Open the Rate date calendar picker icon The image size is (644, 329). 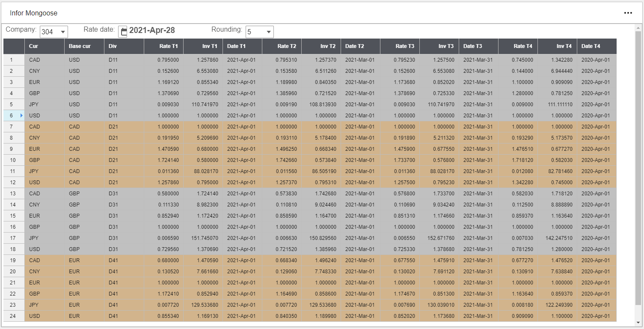tap(124, 31)
